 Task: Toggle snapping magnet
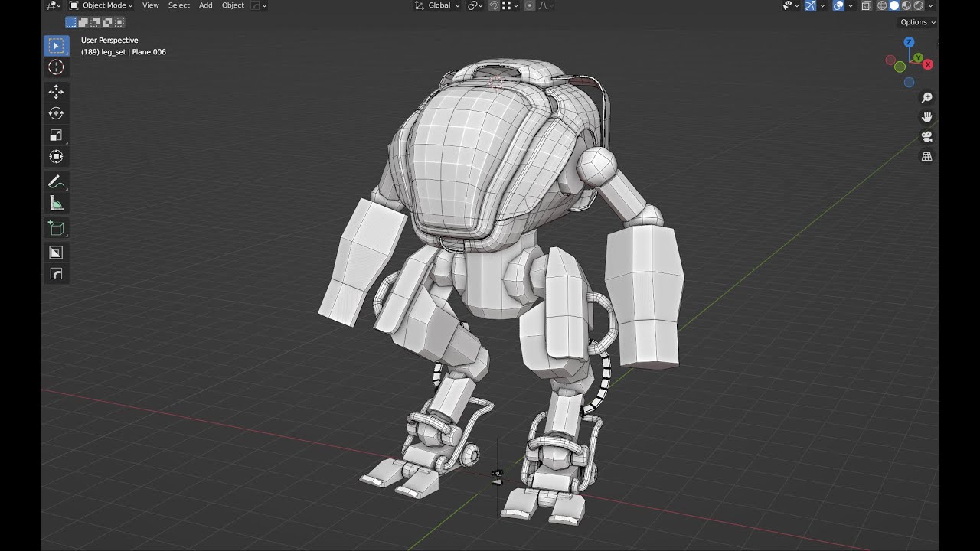point(494,5)
